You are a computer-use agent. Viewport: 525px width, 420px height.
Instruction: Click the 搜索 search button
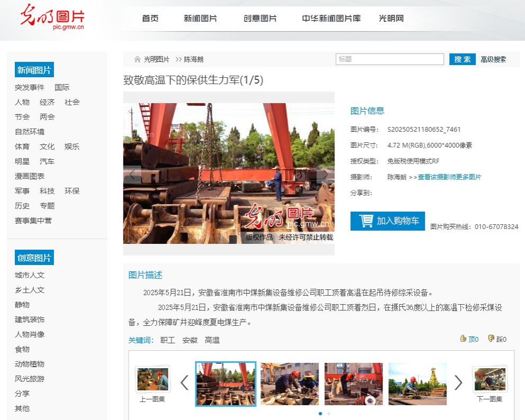pyautogui.click(x=463, y=59)
